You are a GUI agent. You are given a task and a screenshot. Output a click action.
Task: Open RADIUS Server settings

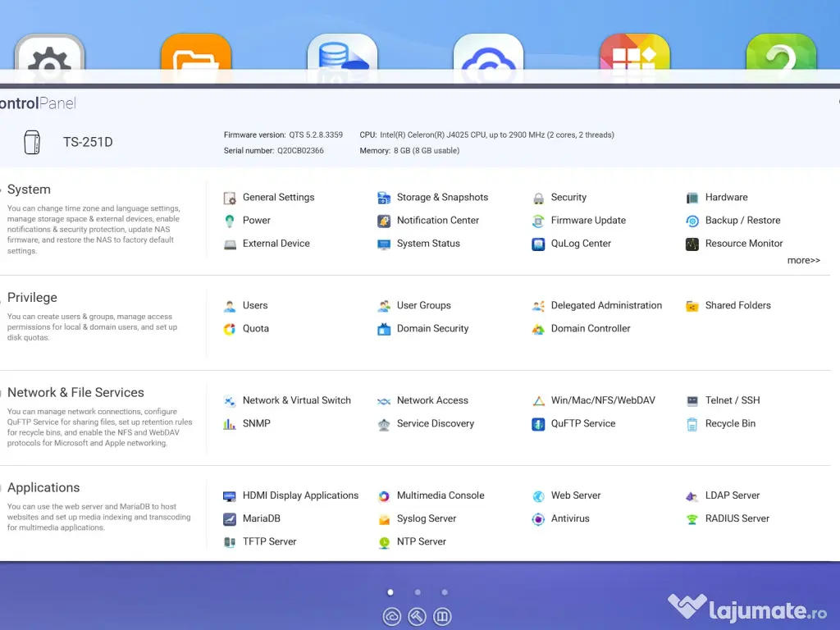(737, 519)
